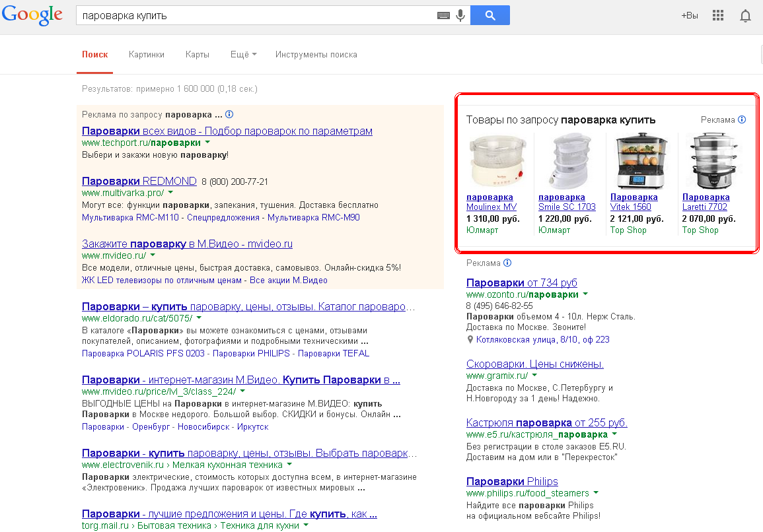The image size is (763, 532).
Task: Click info icon beside Реклама in products box
Action: [x=742, y=119]
